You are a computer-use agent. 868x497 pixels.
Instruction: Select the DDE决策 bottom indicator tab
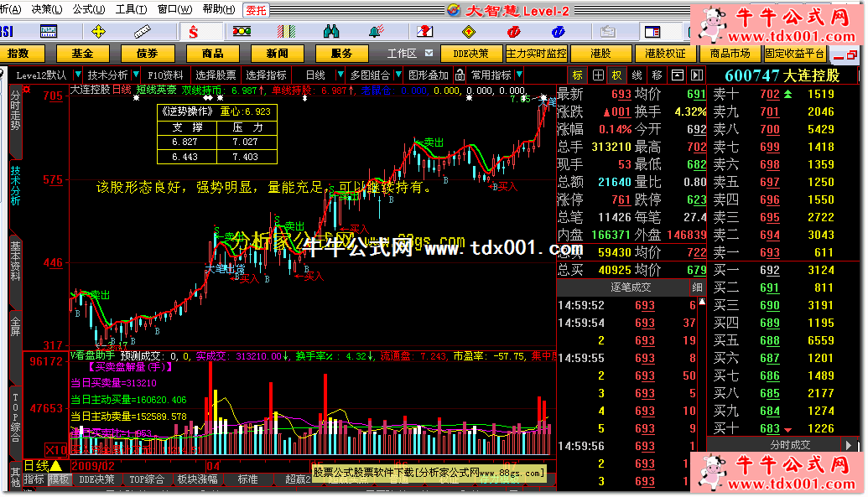coord(97,479)
